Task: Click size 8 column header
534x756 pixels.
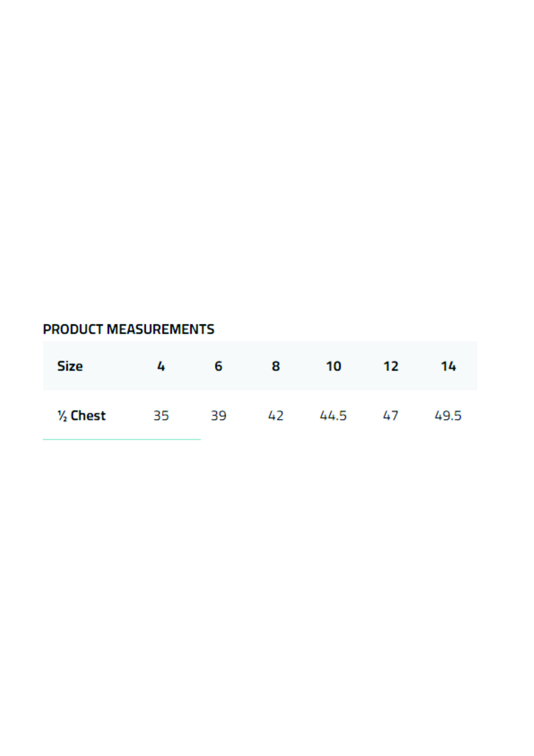Action: pos(276,366)
